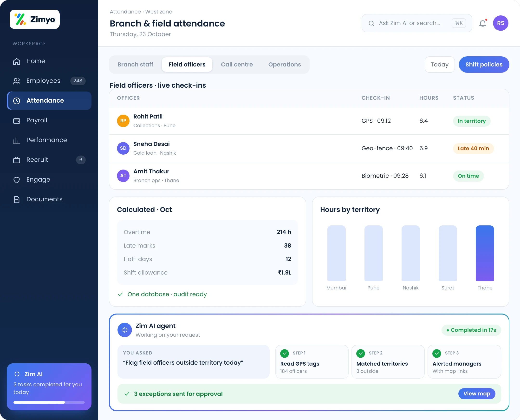This screenshot has height=420, width=520.
Task: Click the Zimyo logo
Action: (35, 19)
